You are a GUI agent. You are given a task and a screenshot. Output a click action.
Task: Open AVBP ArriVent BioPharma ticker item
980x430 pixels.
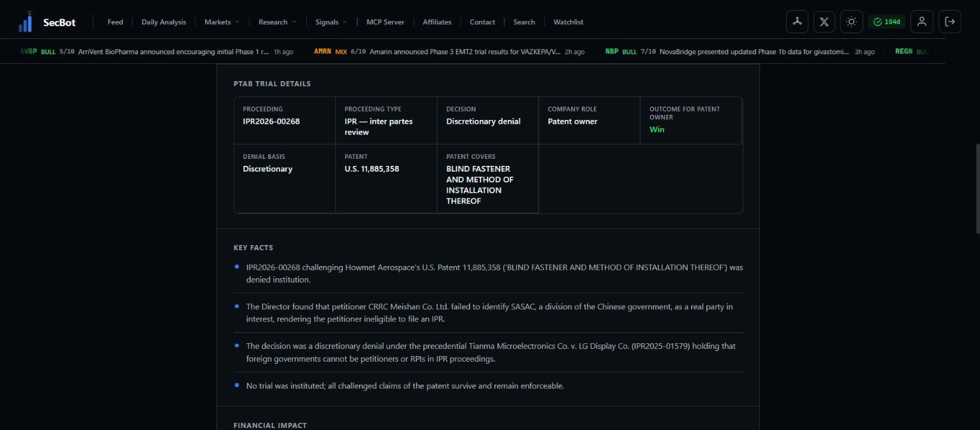[156, 52]
